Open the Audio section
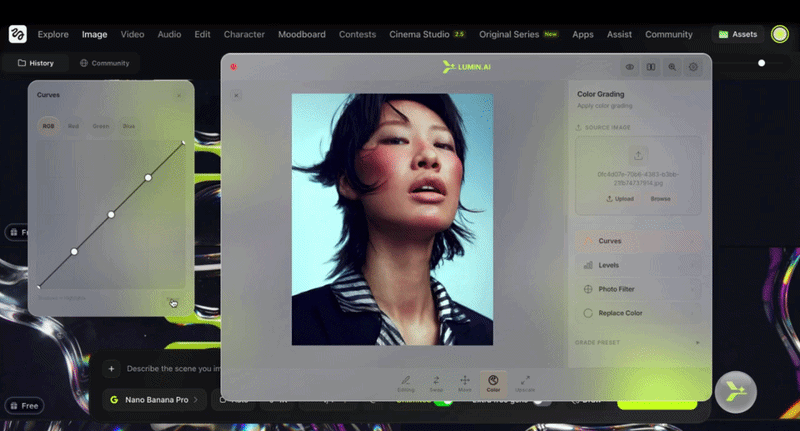 click(169, 34)
